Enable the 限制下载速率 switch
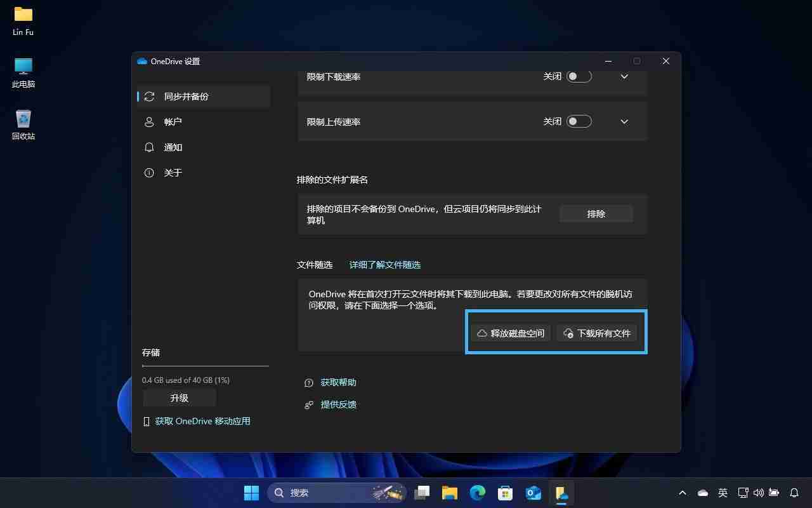 pyautogui.click(x=578, y=76)
